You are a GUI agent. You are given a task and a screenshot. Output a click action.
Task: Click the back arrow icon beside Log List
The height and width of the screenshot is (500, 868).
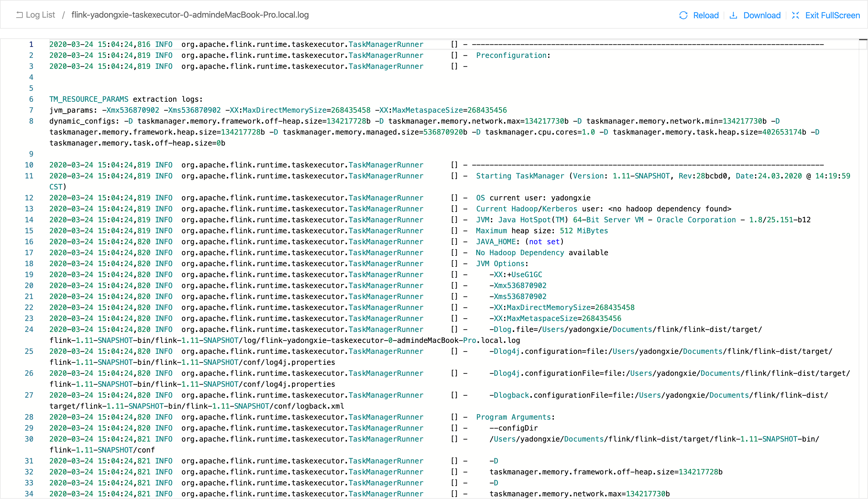19,15
